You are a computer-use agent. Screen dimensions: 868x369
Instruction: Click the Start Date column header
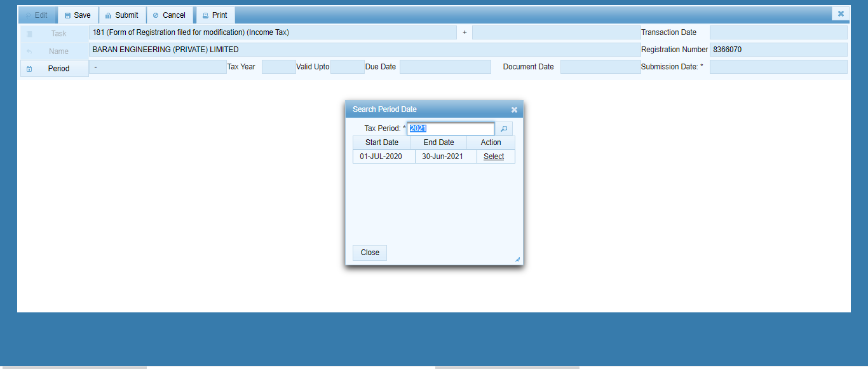[382, 143]
